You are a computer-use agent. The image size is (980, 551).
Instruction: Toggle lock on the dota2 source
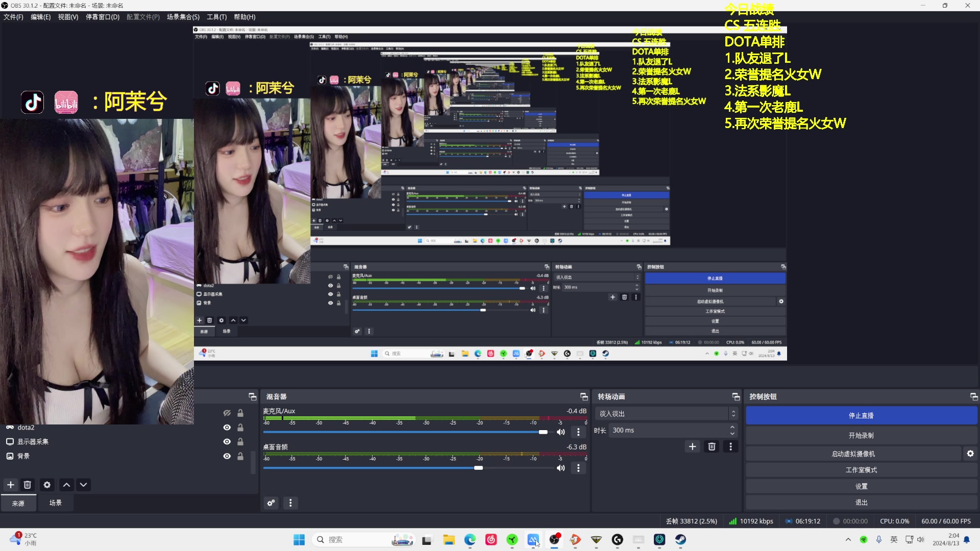(x=240, y=428)
